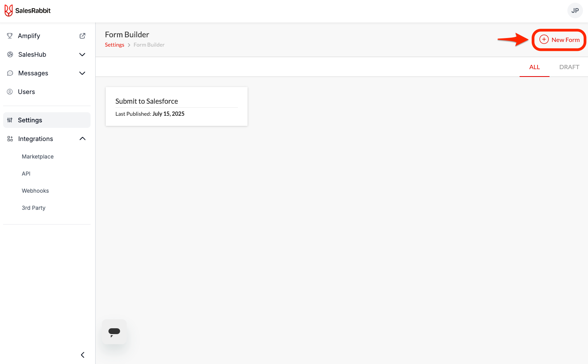This screenshot has width=588, height=364.
Task: Open Marketplace under Integrations
Action: point(38,157)
